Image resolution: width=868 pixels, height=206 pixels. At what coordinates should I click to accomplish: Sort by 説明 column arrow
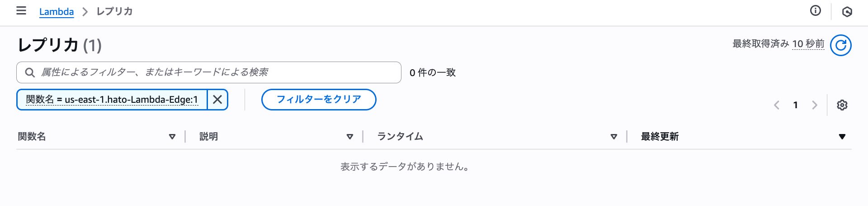point(349,137)
